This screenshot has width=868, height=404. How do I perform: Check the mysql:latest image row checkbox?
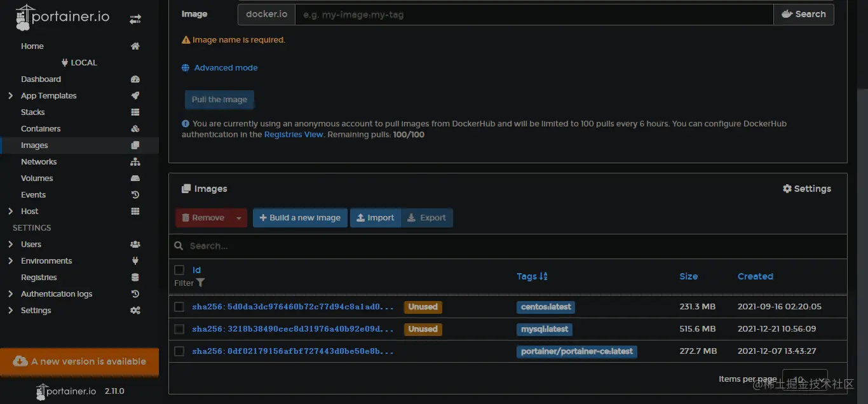pyautogui.click(x=179, y=329)
